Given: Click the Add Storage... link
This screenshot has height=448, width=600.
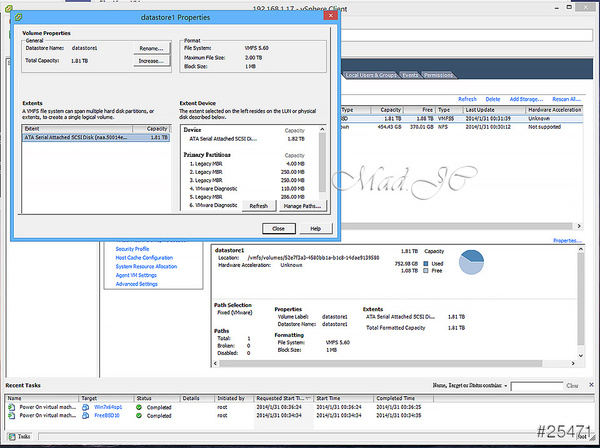Looking at the screenshot, I should [x=526, y=99].
